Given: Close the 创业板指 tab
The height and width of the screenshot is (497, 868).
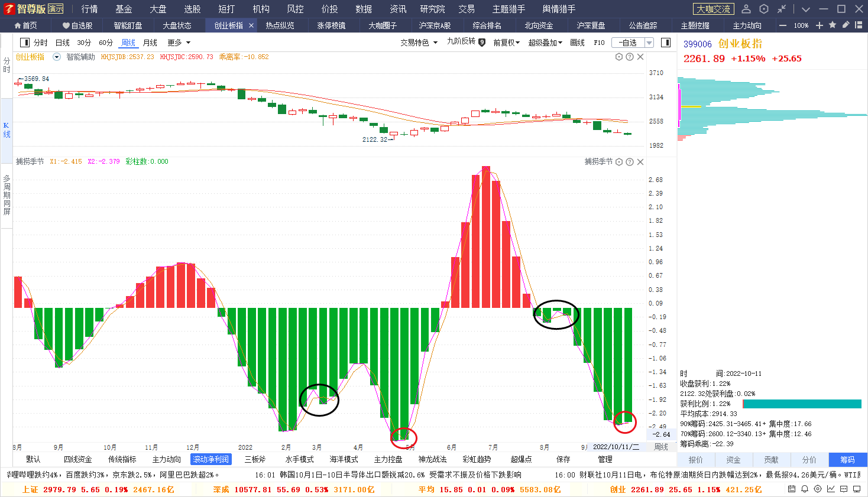Looking at the screenshot, I should pos(251,25).
